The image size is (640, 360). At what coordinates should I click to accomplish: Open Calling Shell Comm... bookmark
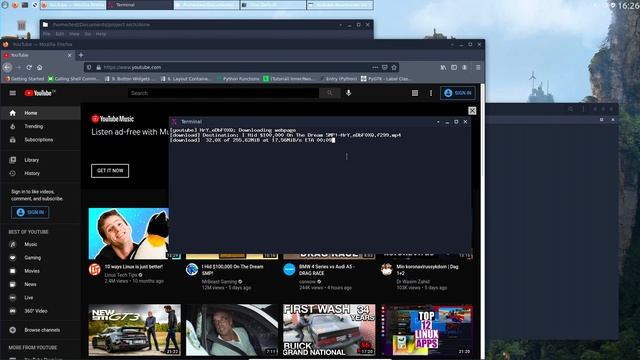(x=73, y=79)
